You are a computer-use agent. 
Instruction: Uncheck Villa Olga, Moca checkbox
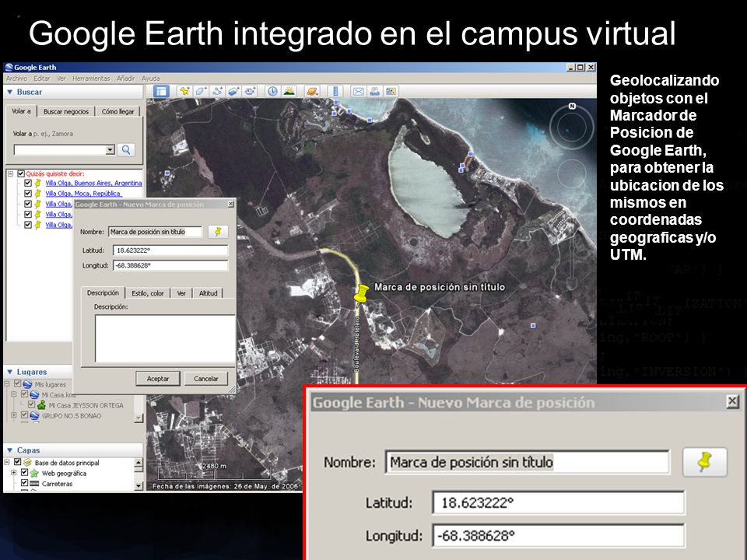point(28,194)
